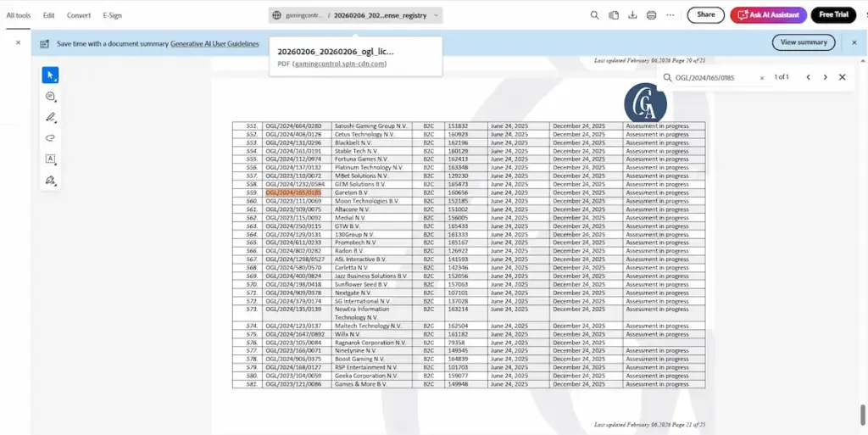This screenshot has width=868, height=435.
Task: Select the arrow selection tool
Action: click(50, 75)
